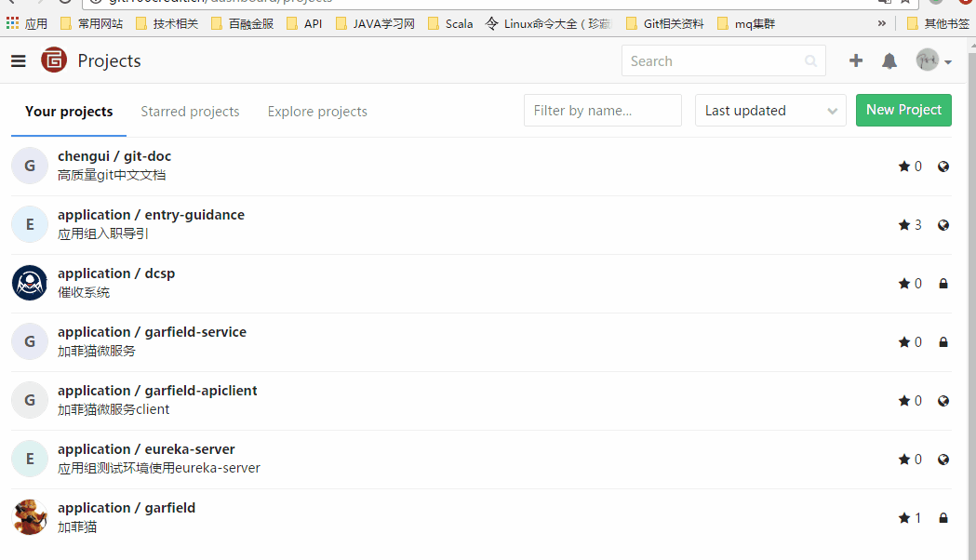Open the Scala bookmark folder
This screenshot has width=976, height=560.
450,23
